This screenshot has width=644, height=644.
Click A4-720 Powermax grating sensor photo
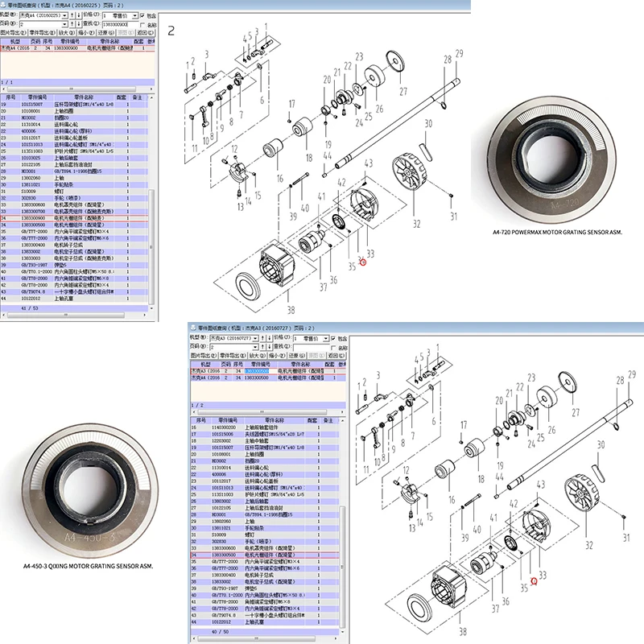552,161
